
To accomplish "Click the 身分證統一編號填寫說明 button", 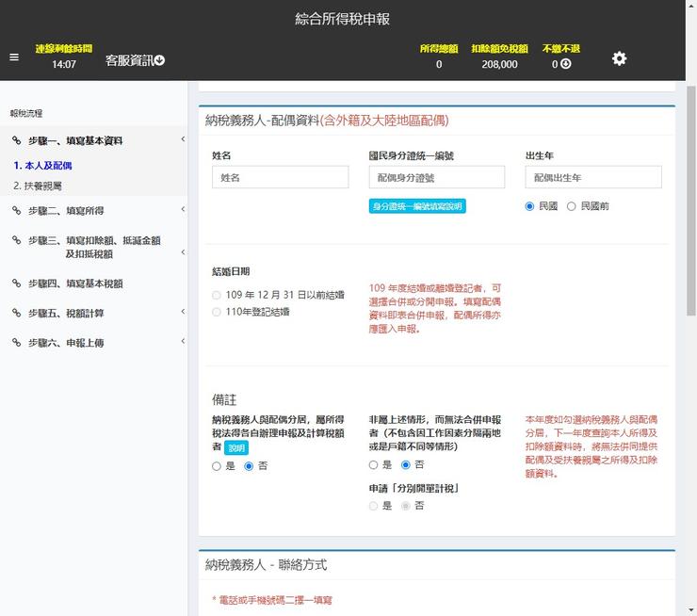I will click(417, 206).
